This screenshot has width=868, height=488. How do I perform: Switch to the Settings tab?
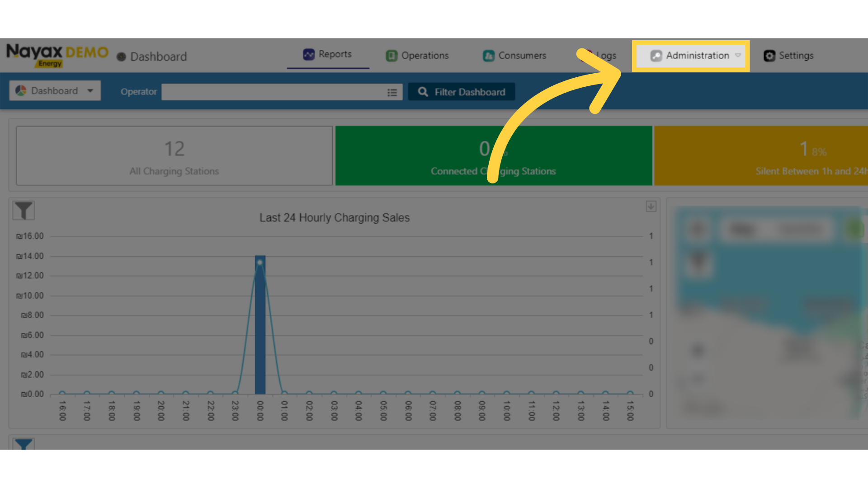coord(796,56)
